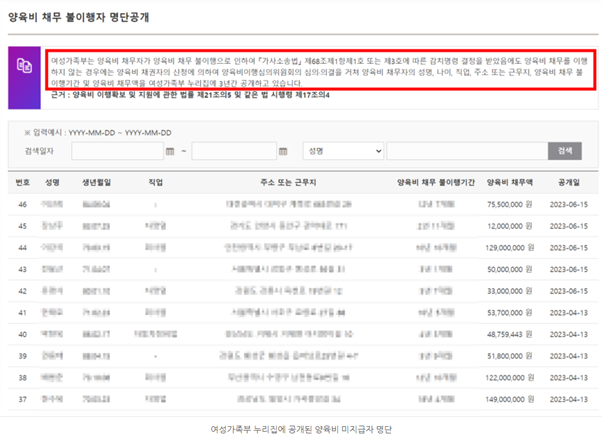The width and height of the screenshot is (602, 435).
Task: Focus the start date input field
Action: tap(117, 151)
